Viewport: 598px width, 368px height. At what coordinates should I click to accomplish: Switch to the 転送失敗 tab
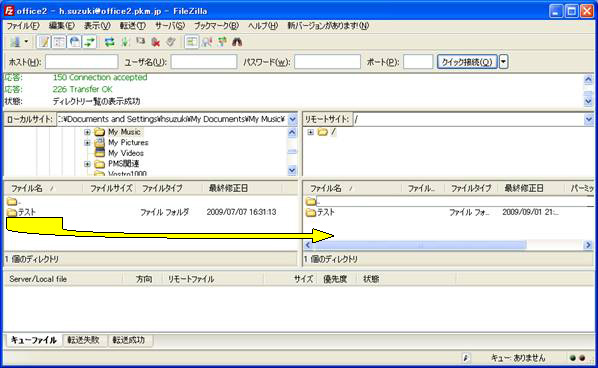click(84, 340)
